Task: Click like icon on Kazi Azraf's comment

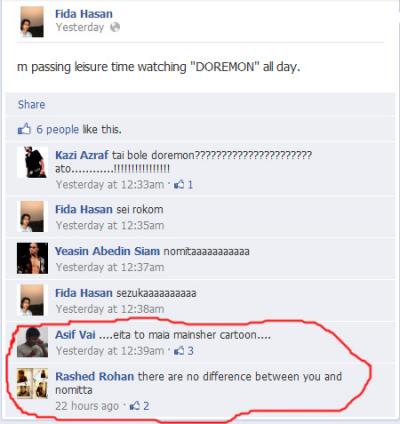Action: pyautogui.click(x=179, y=184)
